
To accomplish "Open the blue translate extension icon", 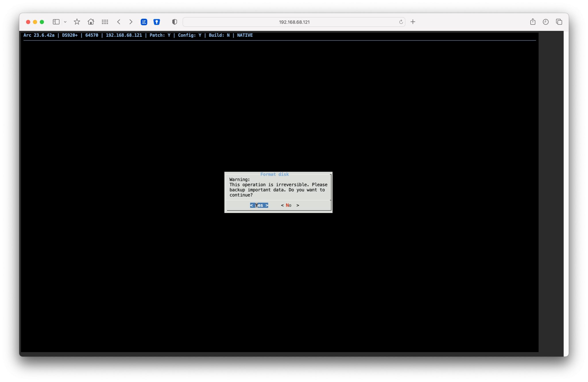I will tap(144, 22).
